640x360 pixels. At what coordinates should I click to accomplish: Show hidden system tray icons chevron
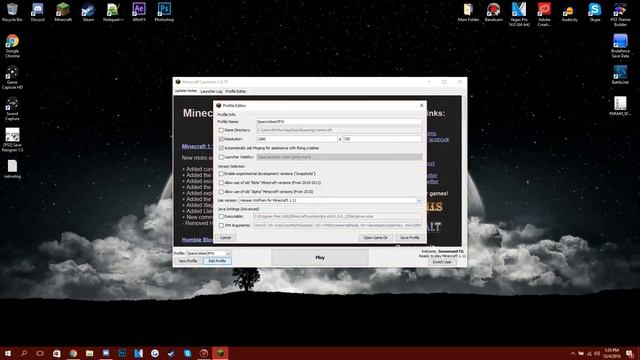click(573, 353)
